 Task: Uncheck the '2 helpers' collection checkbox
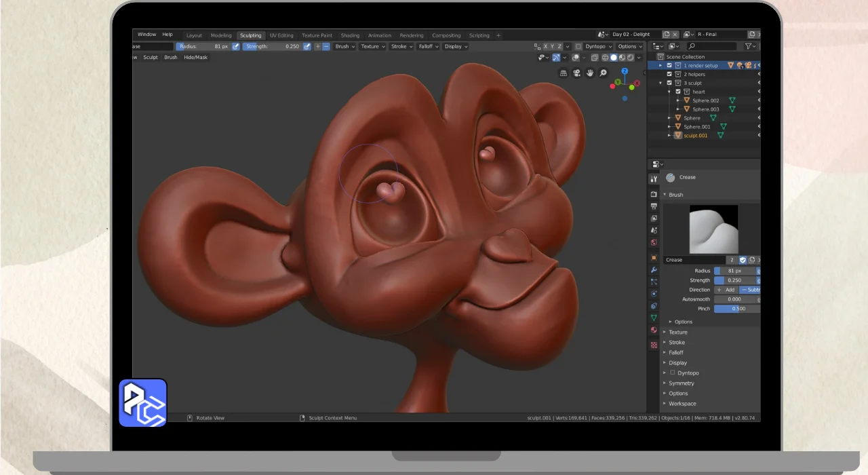[x=669, y=75]
